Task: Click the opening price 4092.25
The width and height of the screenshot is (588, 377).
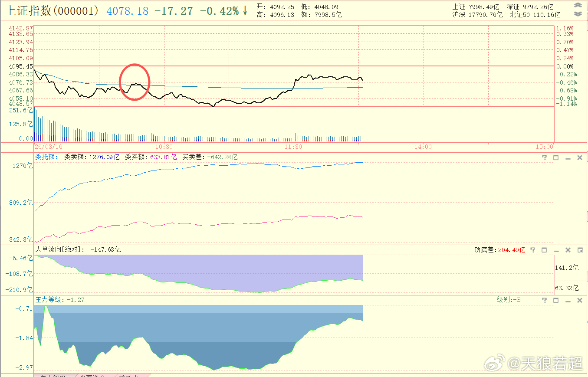Action: 283,7
